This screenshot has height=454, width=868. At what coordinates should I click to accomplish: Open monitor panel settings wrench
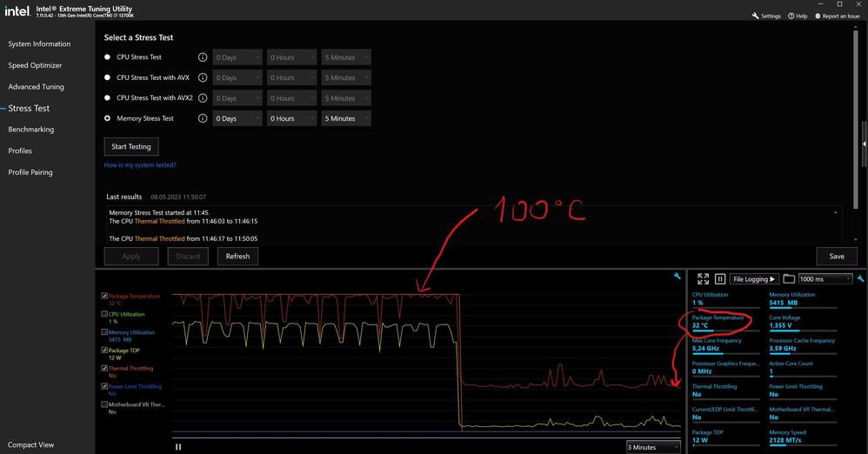(x=860, y=278)
